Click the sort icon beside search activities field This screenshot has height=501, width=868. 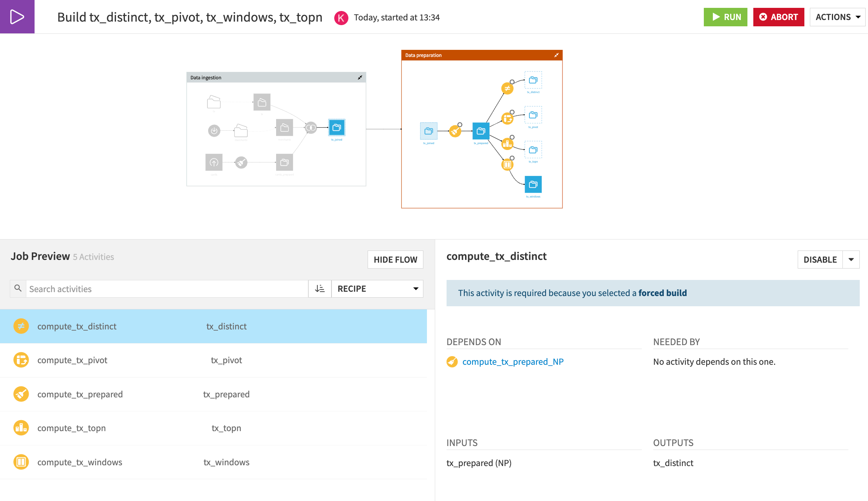tap(320, 289)
